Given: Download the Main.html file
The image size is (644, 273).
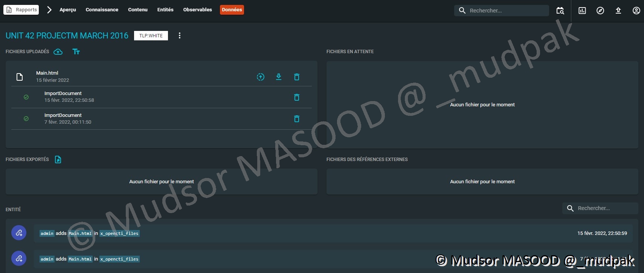Looking at the screenshot, I should coord(279,77).
